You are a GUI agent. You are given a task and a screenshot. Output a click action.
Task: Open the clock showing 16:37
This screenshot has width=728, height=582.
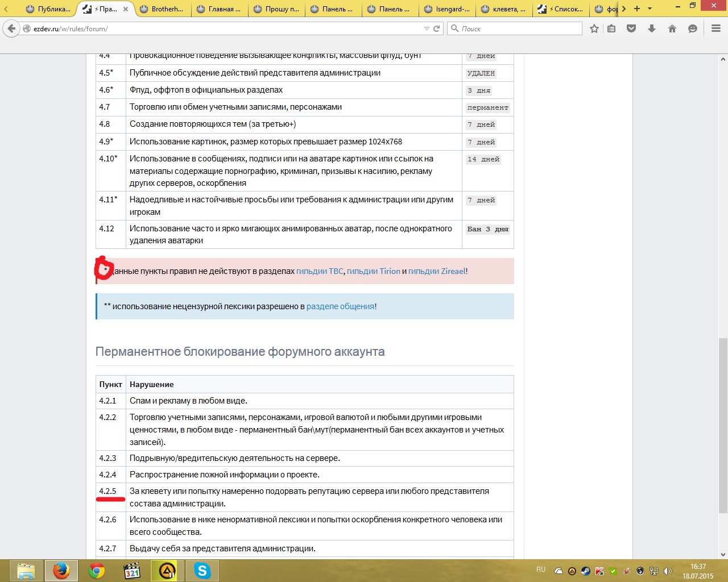click(x=698, y=571)
